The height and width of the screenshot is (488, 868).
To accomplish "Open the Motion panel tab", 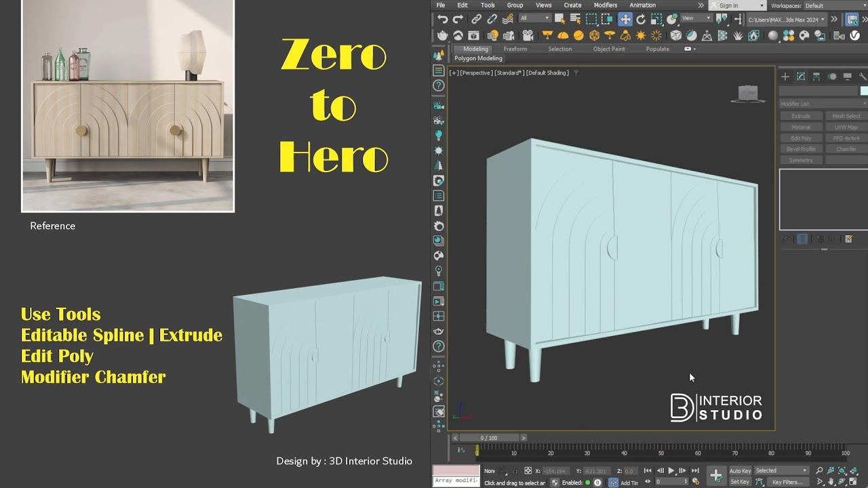I will (832, 77).
